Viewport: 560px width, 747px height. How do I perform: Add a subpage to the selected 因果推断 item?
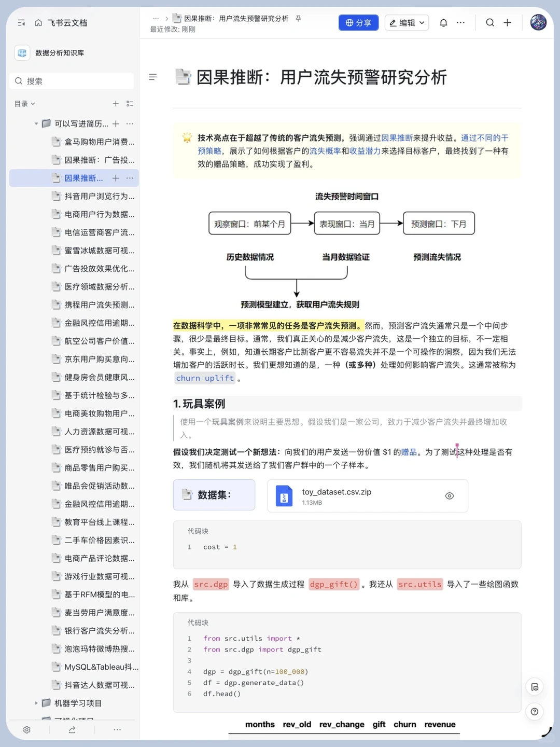click(116, 178)
